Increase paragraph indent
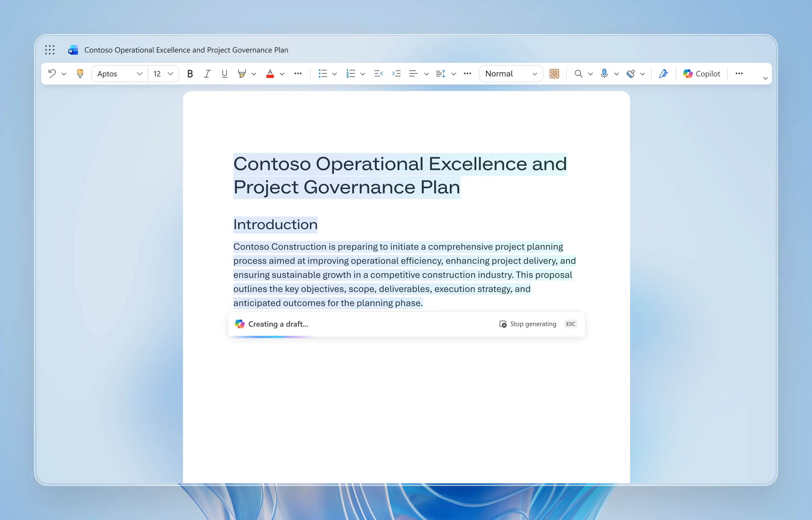The image size is (812, 520). [396, 74]
